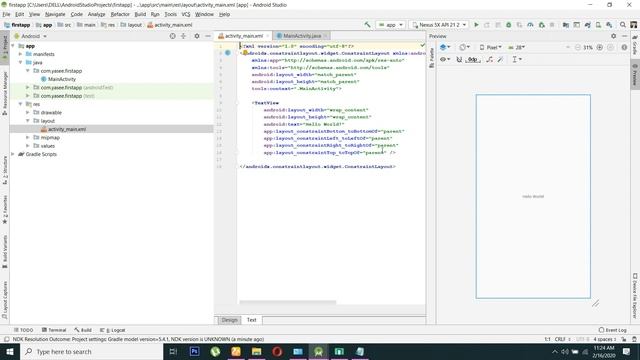
Task: Open the Refactor menu
Action: coord(120,14)
